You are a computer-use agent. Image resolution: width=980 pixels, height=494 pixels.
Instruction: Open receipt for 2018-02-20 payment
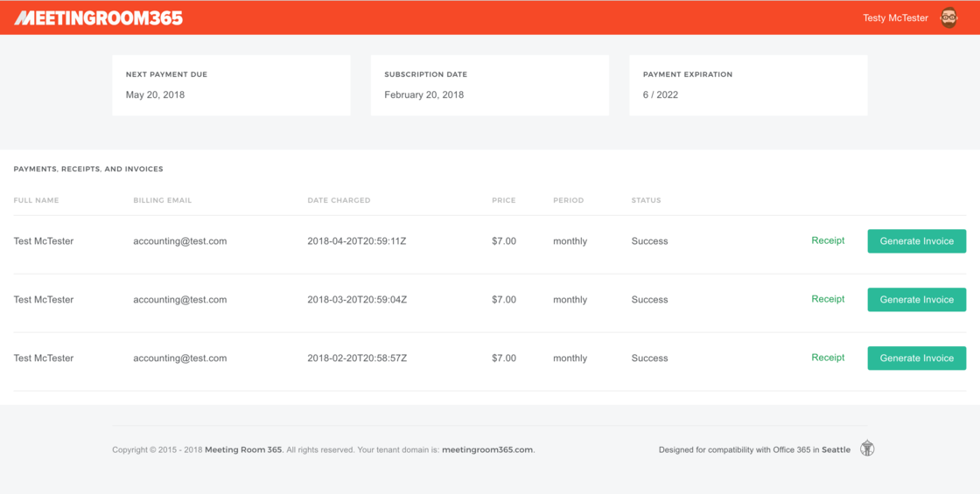point(828,358)
